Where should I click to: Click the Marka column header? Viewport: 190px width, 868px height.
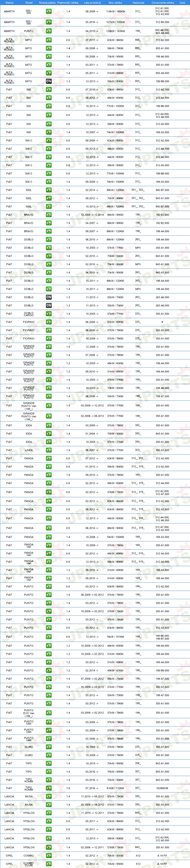click(x=9, y=3)
